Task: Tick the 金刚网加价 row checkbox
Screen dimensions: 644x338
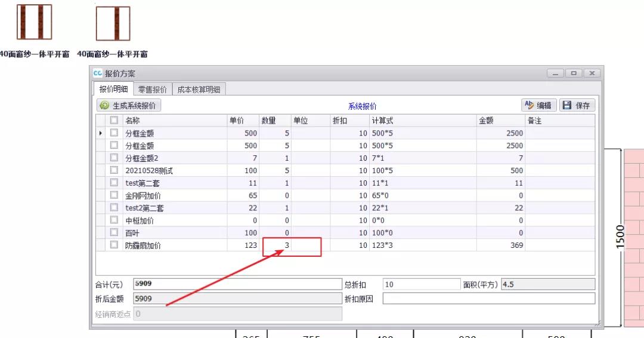Action: [x=114, y=195]
